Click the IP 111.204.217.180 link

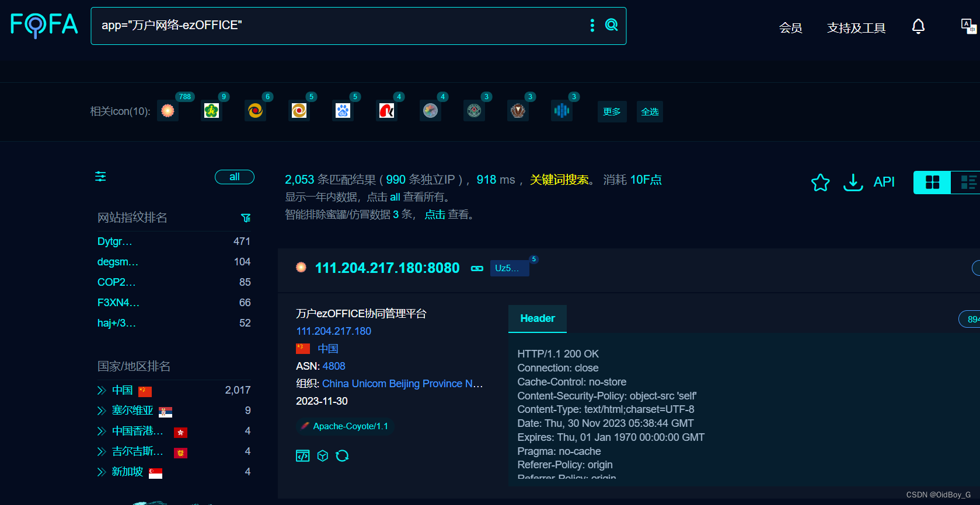click(x=334, y=331)
